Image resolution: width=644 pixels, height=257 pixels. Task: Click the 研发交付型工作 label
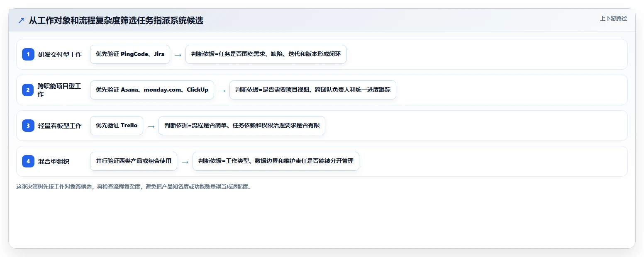tap(60, 54)
